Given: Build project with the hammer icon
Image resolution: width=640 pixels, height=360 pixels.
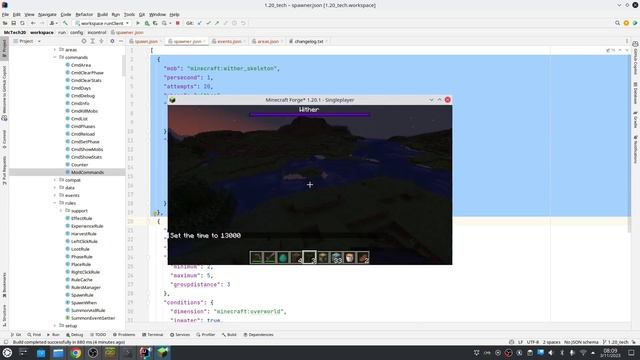Looking at the screenshot, I should pos(65,23).
